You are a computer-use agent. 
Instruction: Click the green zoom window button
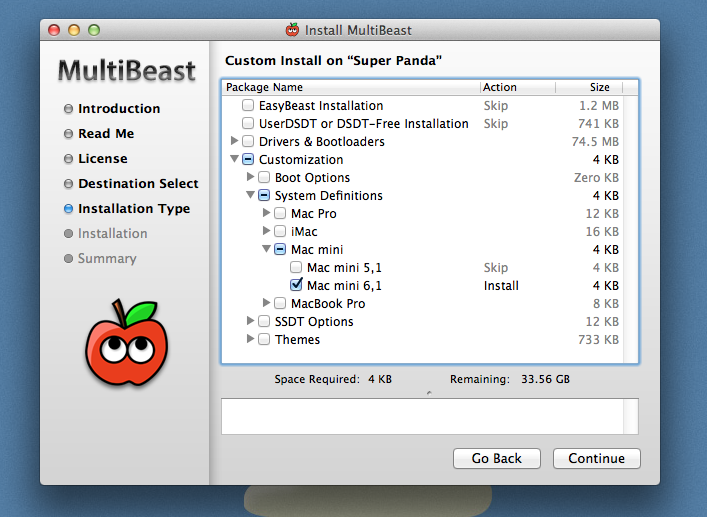pos(94,30)
